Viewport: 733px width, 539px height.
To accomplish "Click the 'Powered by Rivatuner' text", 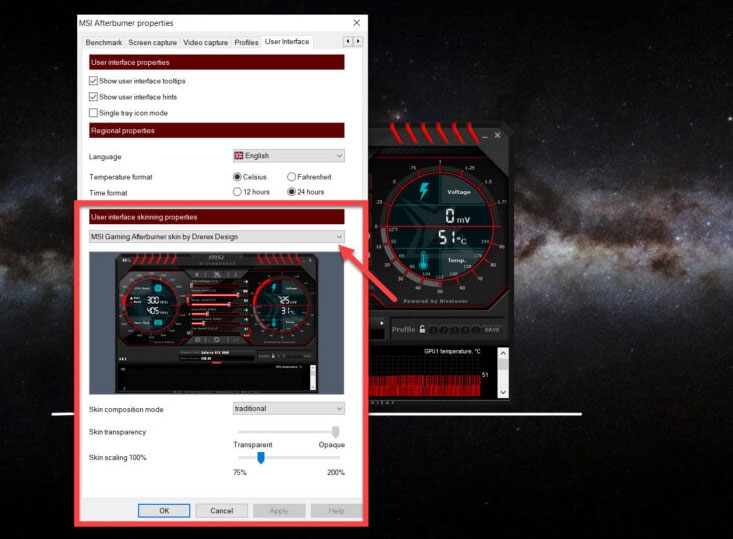I will 436,301.
